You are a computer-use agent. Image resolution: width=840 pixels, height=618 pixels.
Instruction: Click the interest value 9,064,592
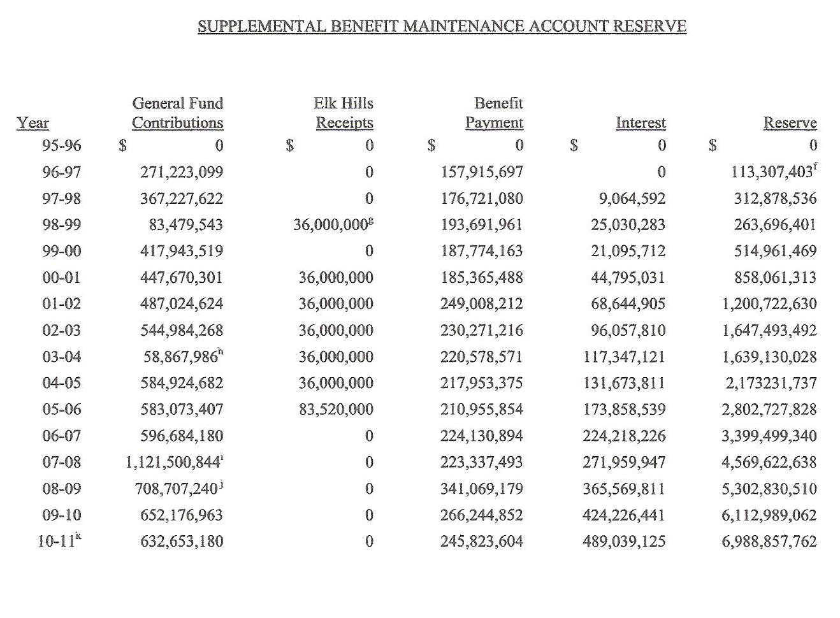coord(631,199)
